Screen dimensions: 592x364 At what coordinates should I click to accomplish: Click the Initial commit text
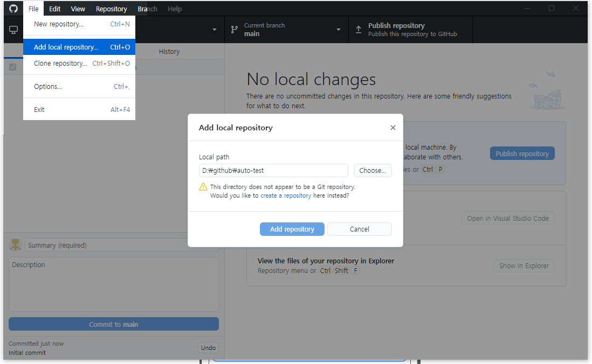27,353
